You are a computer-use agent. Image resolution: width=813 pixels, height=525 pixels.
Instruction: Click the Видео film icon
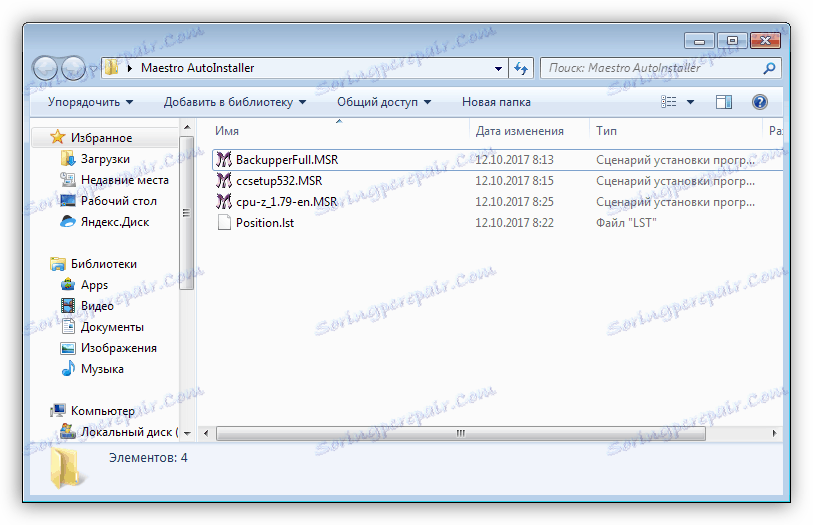(x=67, y=306)
